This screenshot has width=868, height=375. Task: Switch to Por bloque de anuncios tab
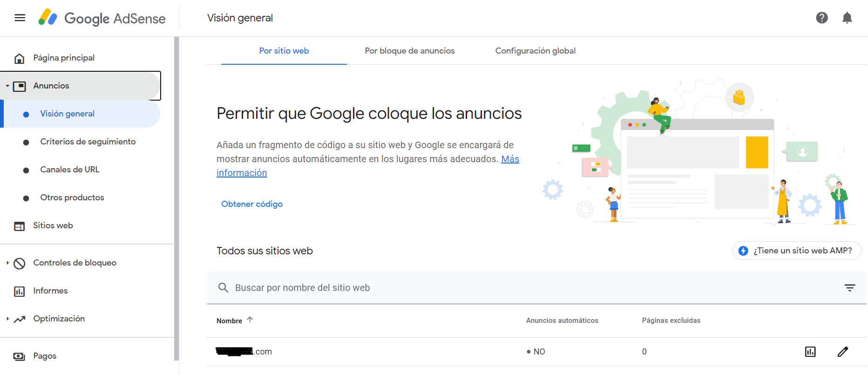point(410,51)
